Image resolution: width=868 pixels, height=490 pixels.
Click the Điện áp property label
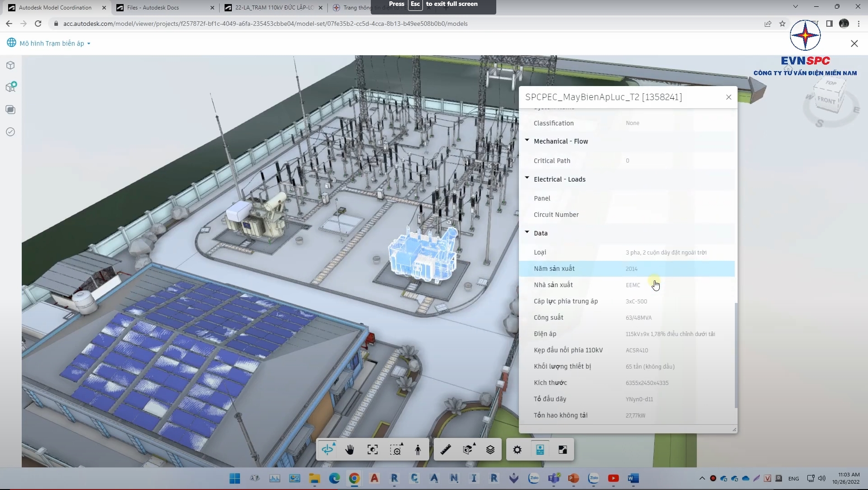tap(545, 334)
